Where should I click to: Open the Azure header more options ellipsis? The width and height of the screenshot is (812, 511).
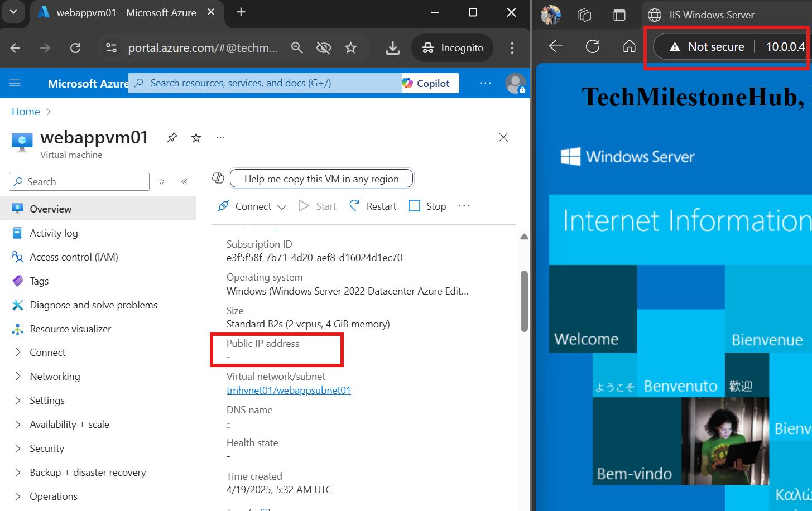click(486, 83)
